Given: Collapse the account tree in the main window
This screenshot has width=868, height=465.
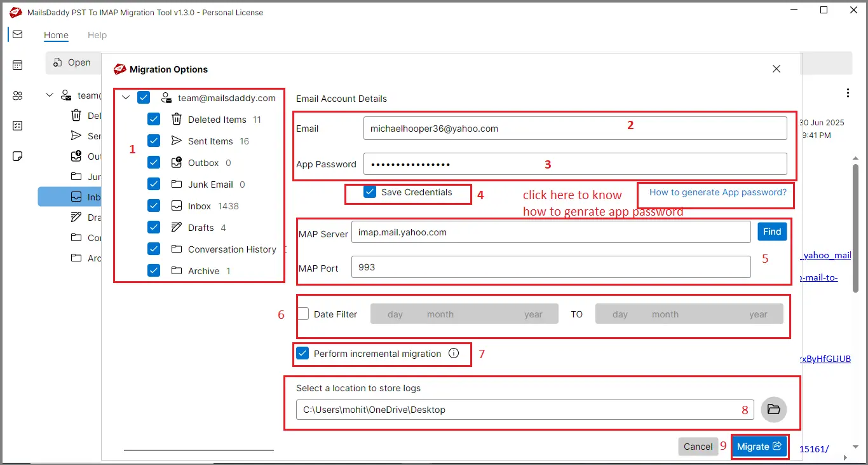Looking at the screenshot, I should (50, 94).
